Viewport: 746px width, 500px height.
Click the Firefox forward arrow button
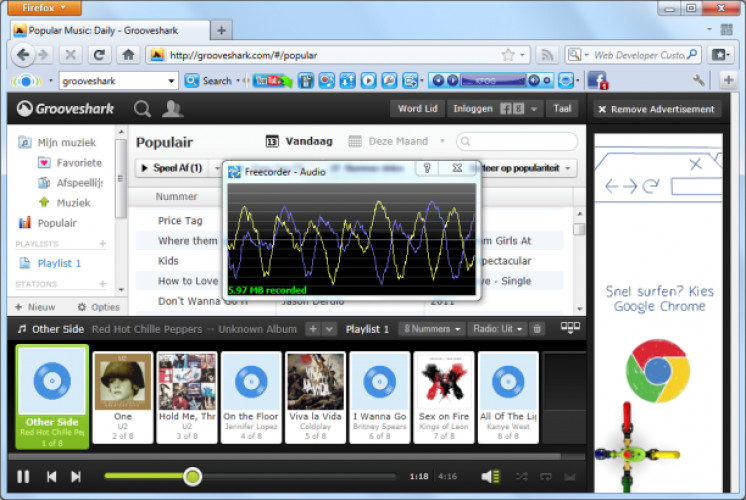[44, 55]
